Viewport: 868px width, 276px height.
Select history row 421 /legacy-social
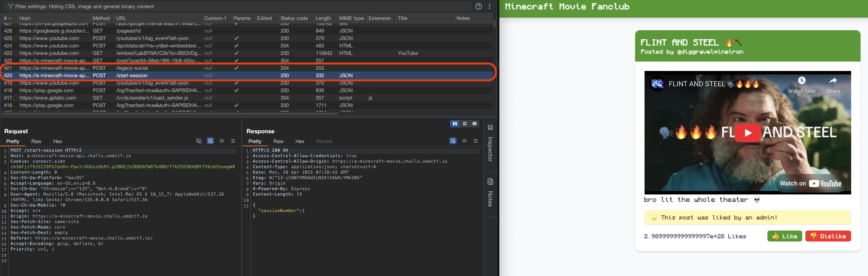tap(247, 68)
